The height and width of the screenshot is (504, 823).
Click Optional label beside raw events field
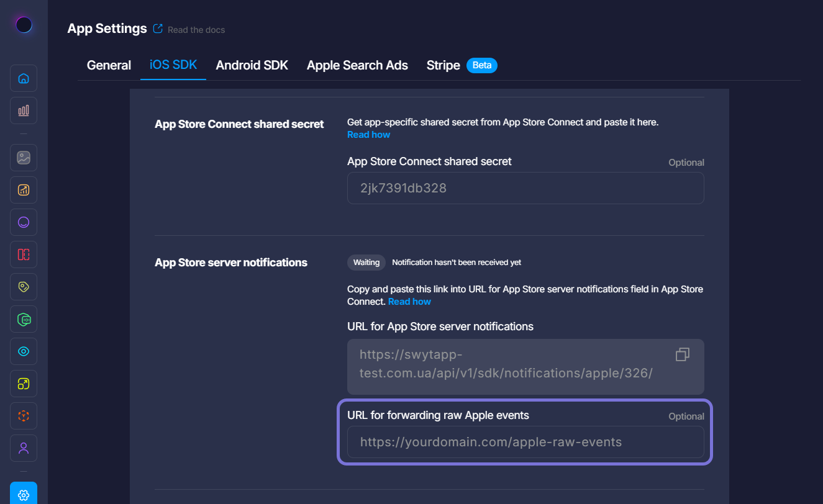(x=686, y=416)
